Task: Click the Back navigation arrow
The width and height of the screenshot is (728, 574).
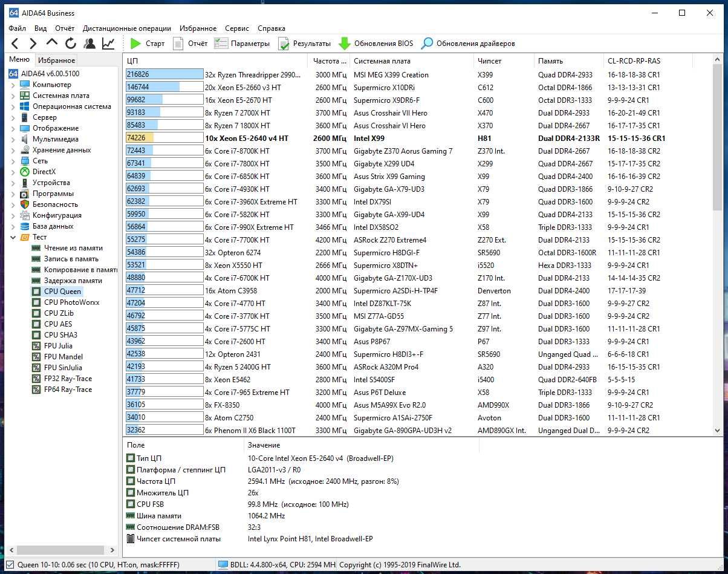Action: pos(15,44)
